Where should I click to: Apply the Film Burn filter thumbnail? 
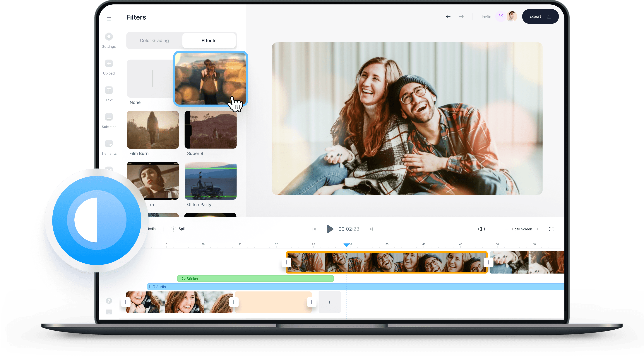[x=153, y=130]
